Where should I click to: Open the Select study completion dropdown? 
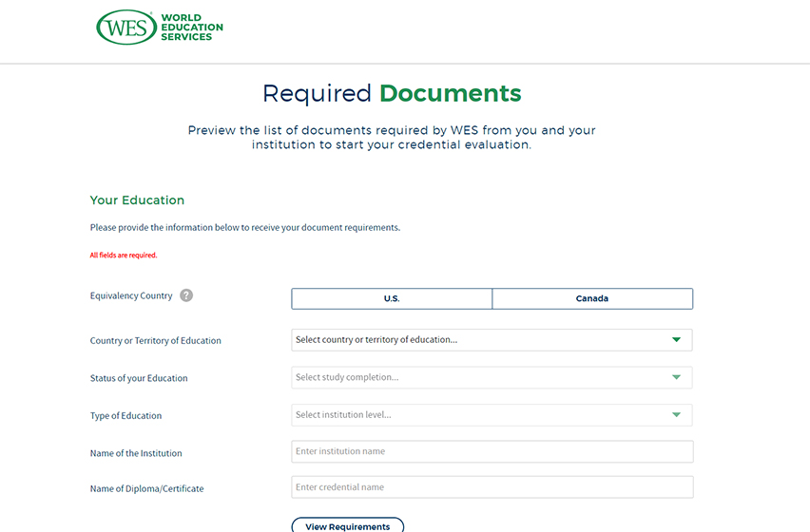(x=492, y=378)
